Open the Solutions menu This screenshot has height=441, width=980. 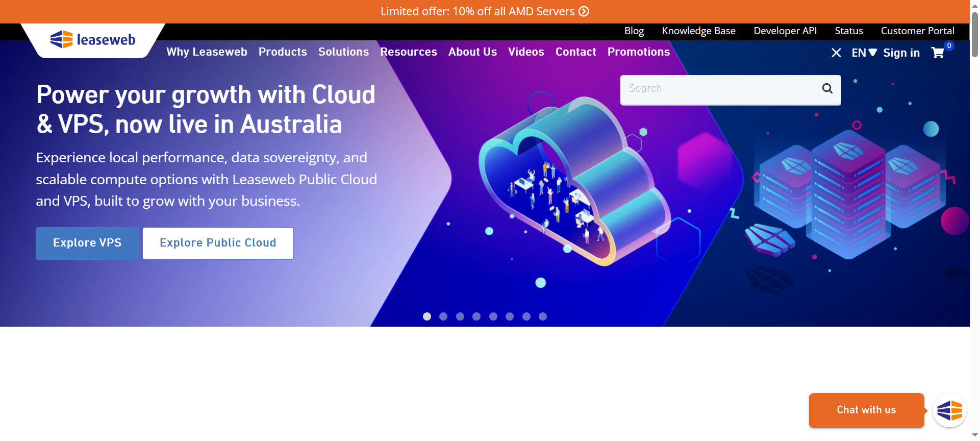point(343,52)
